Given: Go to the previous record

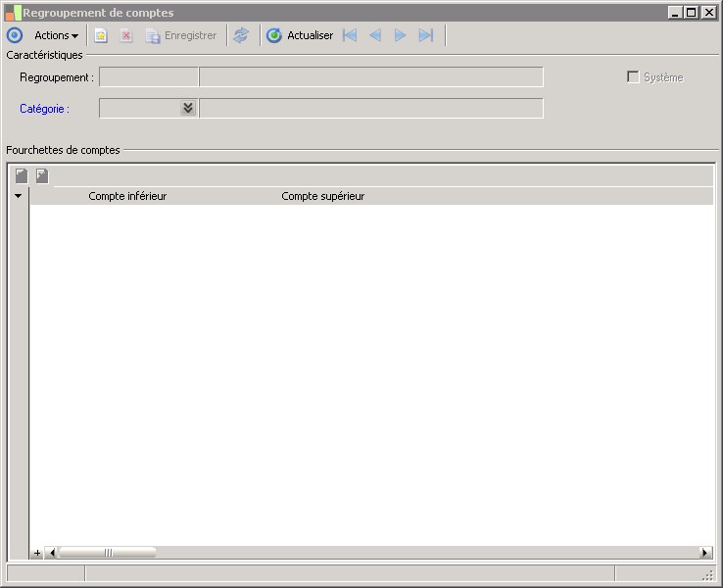Looking at the screenshot, I should point(375,35).
